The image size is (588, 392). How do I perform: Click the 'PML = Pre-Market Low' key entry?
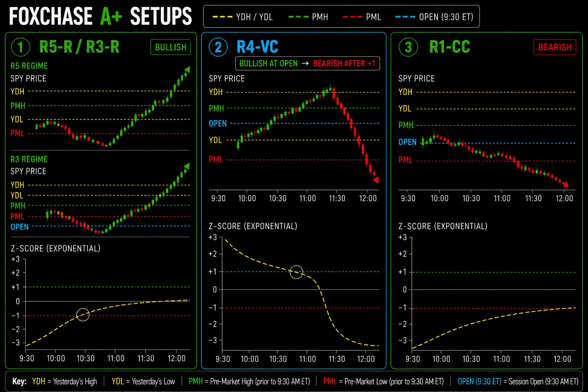[384, 381]
